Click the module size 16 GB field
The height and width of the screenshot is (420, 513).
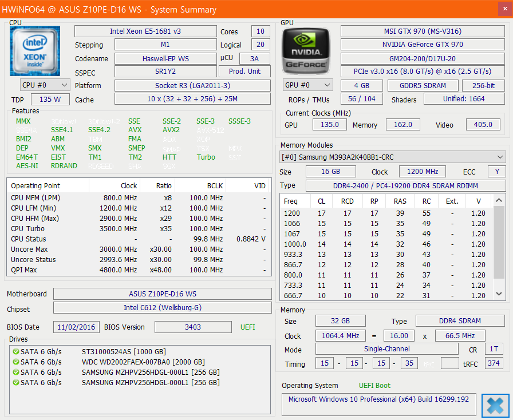tap(331, 172)
